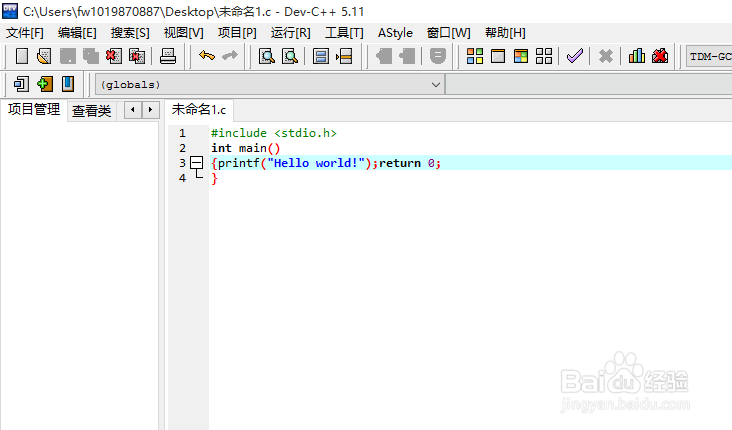Image resolution: width=732 pixels, height=430 pixels.
Task: Open the Replace tool
Action: (x=290, y=56)
